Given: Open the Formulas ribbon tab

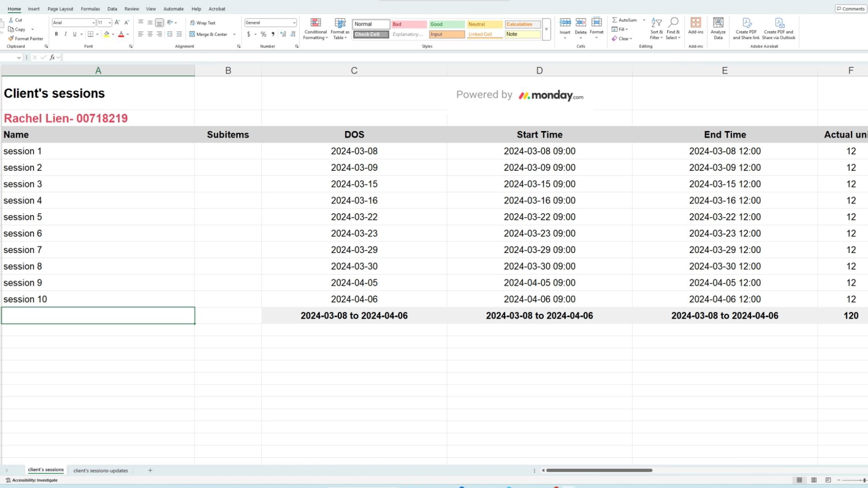Looking at the screenshot, I should click(x=90, y=9).
